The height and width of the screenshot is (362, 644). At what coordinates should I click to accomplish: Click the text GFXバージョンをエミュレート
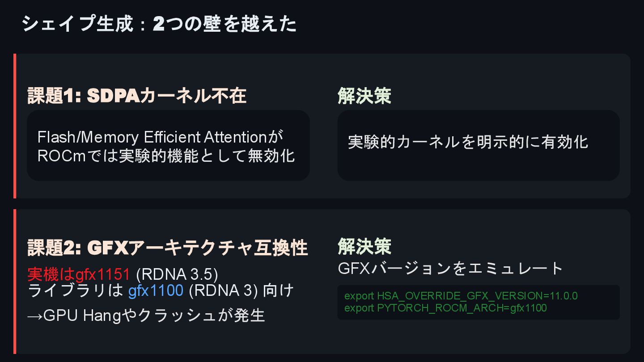450,268
